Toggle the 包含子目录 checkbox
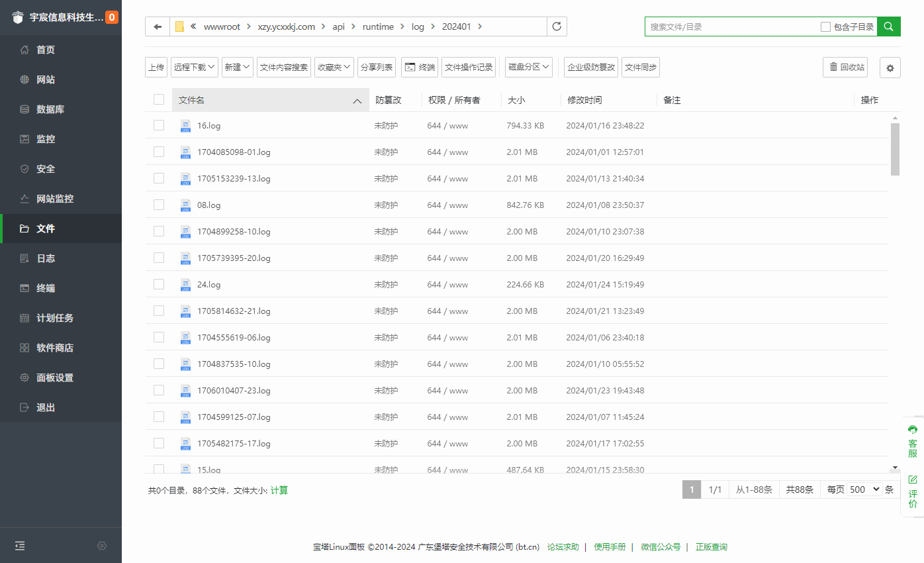 (825, 26)
